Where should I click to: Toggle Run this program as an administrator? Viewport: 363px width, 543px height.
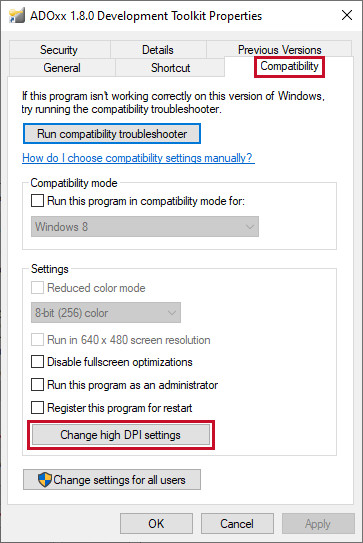coord(37,384)
